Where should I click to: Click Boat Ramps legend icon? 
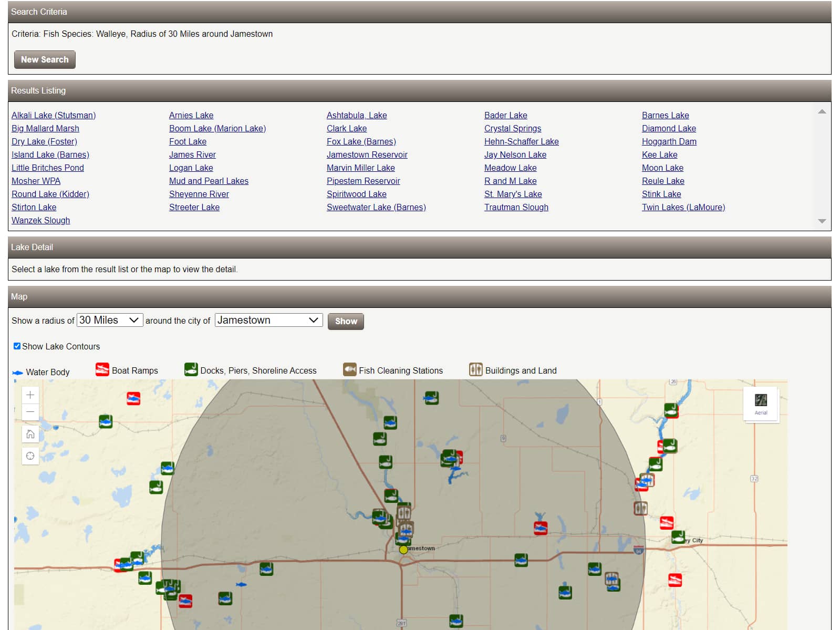(x=102, y=369)
